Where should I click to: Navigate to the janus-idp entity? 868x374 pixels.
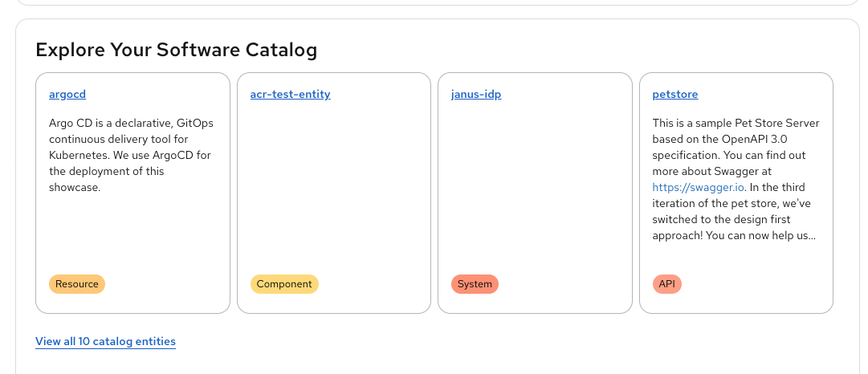477,95
